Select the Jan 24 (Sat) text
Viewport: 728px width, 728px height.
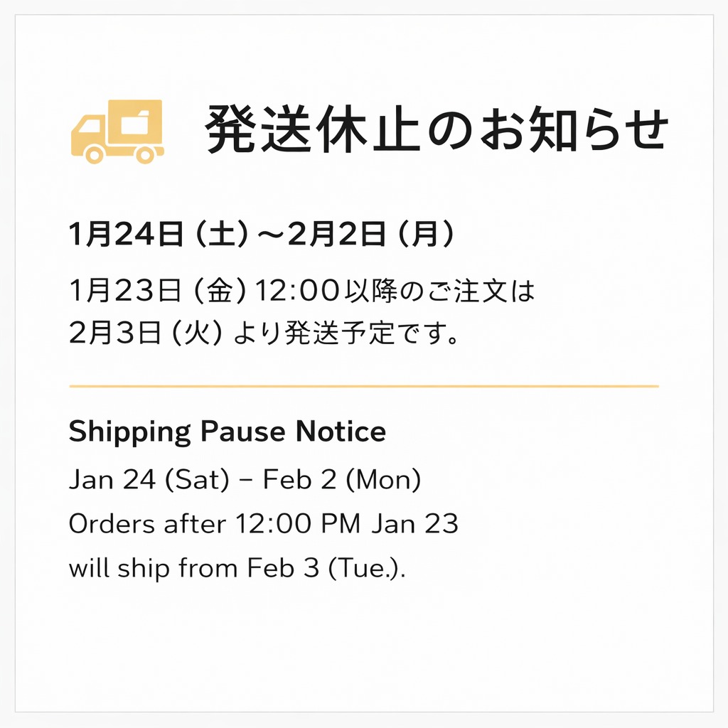(x=149, y=481)
